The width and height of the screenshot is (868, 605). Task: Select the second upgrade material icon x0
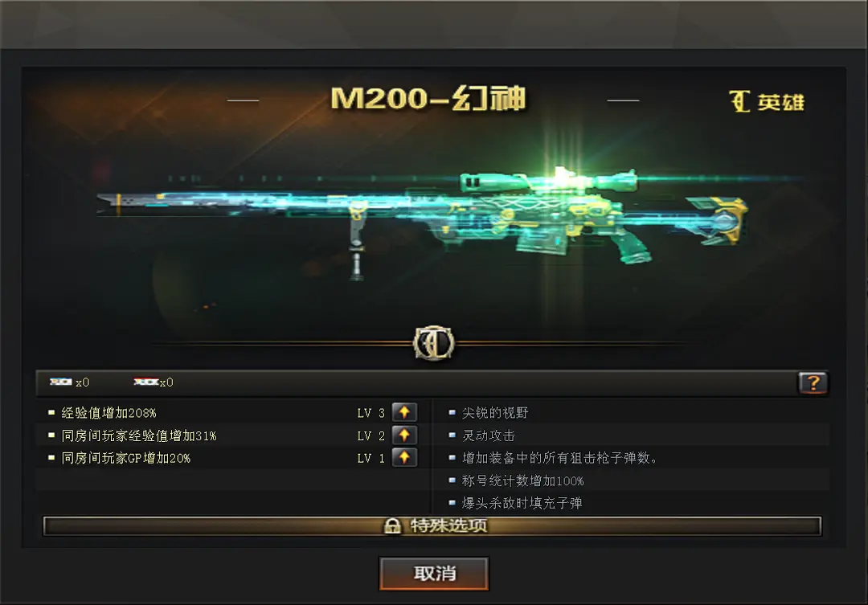[x=146, y=382]
